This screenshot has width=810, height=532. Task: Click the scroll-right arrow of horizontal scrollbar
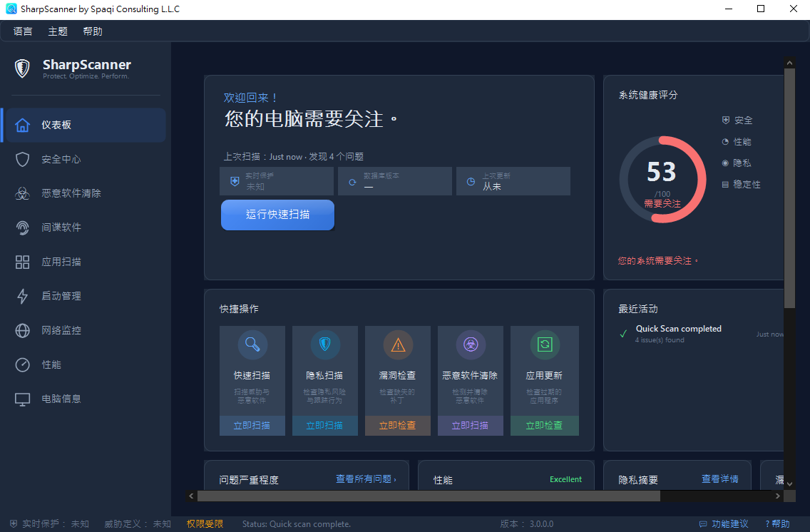(777, 496)
